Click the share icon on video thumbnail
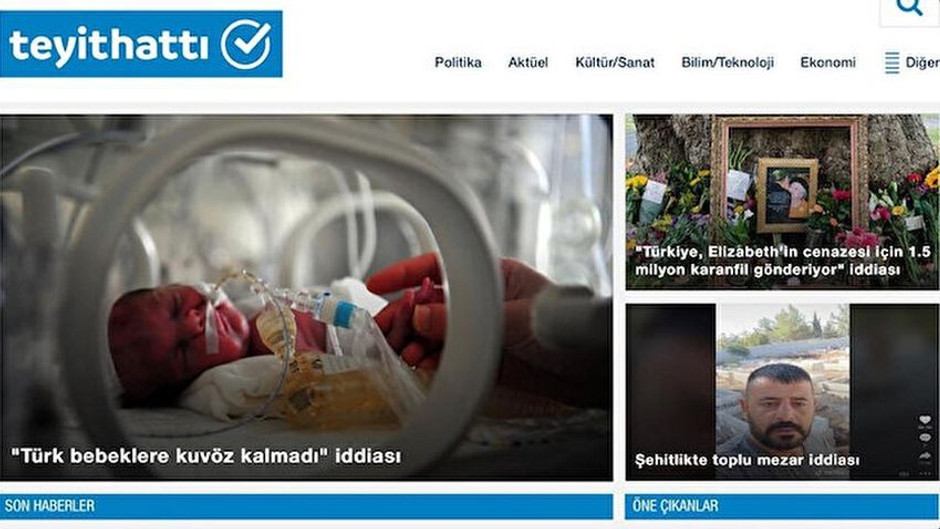This screenshot has width=940, height=529. tap(925, 457)
